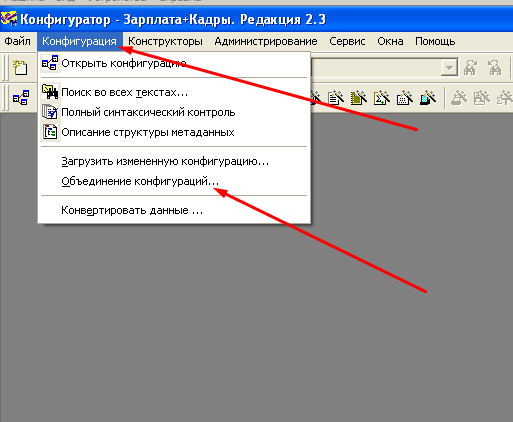This screenshot has width=513, height=422.
Task: Open the Помощь menu
Action: pyautogui.click(x=435, y=41)
